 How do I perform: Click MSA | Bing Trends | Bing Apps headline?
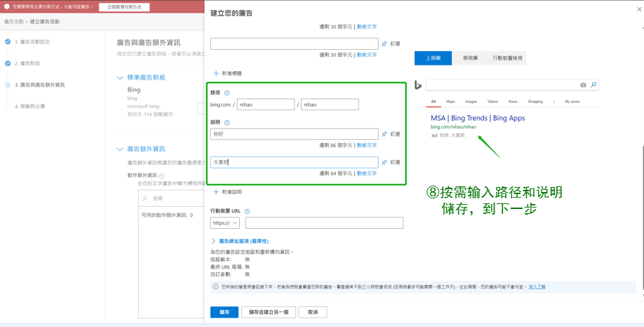click(x=477, y=118)
